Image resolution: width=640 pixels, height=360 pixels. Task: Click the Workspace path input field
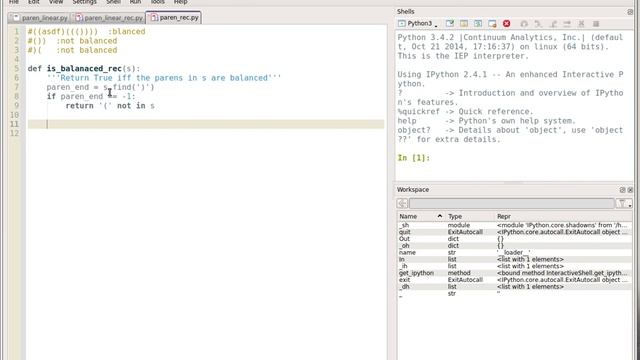[512, 203]
